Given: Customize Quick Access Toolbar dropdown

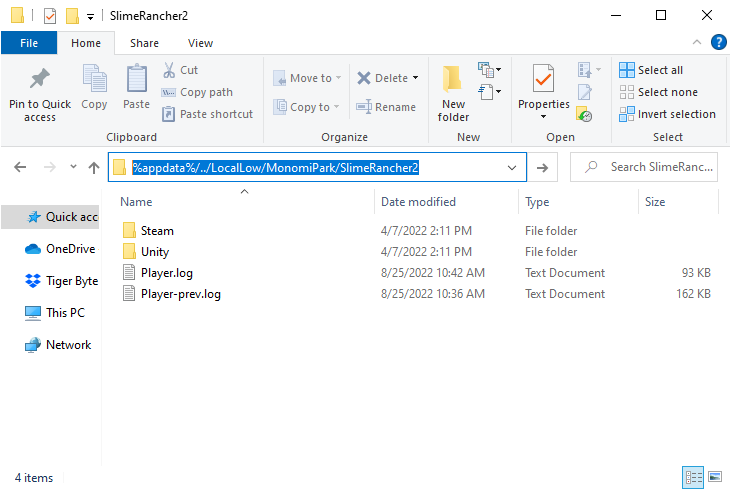Looking at the screenshot, I should point(90,17).
